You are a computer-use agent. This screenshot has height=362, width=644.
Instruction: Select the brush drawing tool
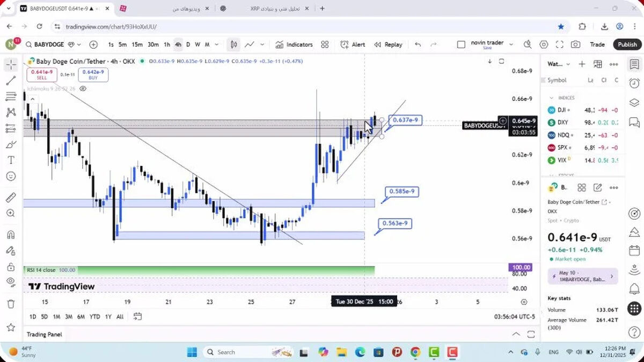pyautogui.click(x=11, y=144)
